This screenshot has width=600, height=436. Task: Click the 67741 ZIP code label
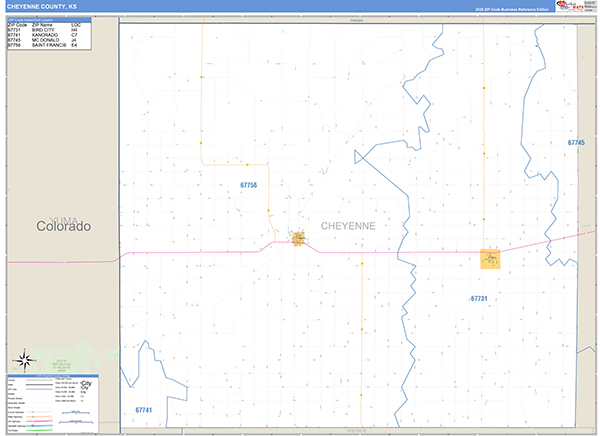(x=143, y=410)
